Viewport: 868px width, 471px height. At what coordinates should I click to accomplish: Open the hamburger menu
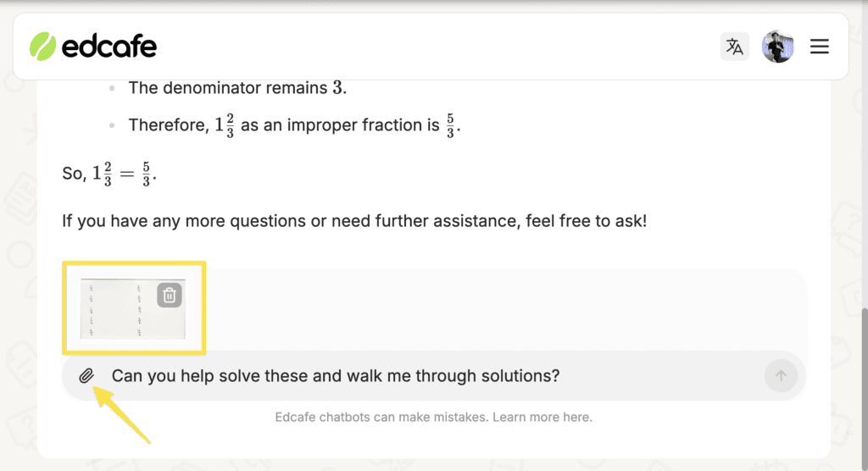click(x=820, y=47)
